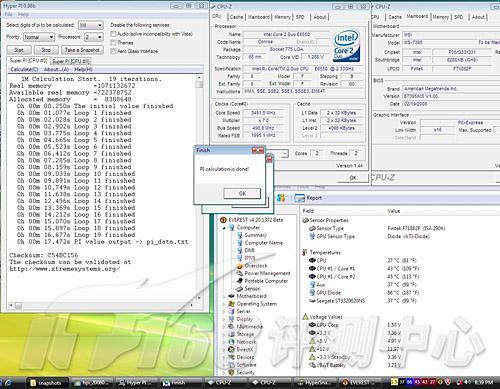The height and width of the screenshot is (389, 500).
Task: Click the Security tree icon
Action: point(231,372)
